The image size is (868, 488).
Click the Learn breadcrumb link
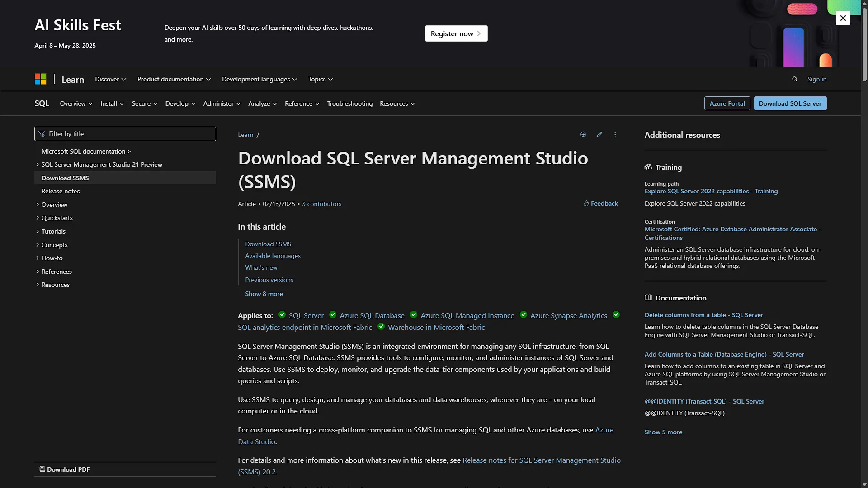click(x=245, y=135)
